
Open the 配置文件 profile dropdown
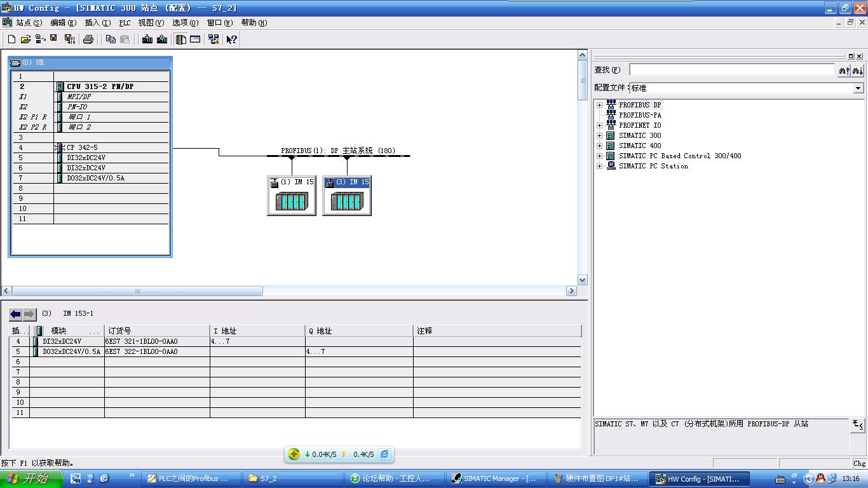[x=858, y=88]
